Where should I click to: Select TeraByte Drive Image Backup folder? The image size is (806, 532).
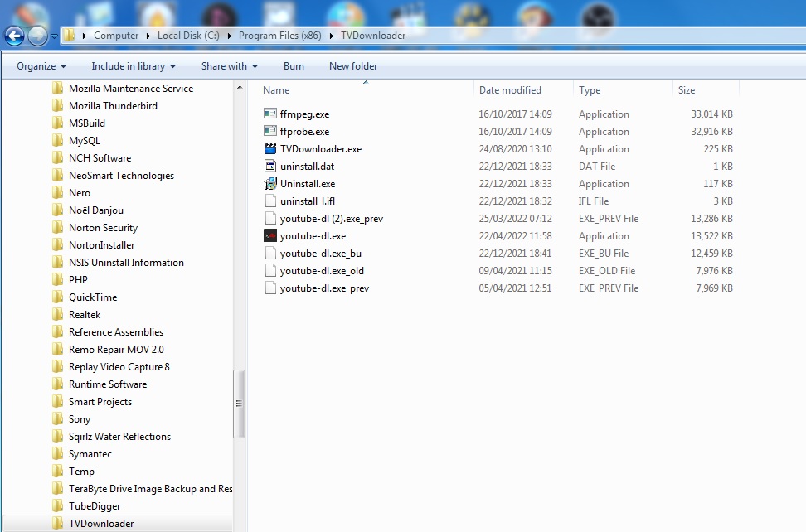151,489
